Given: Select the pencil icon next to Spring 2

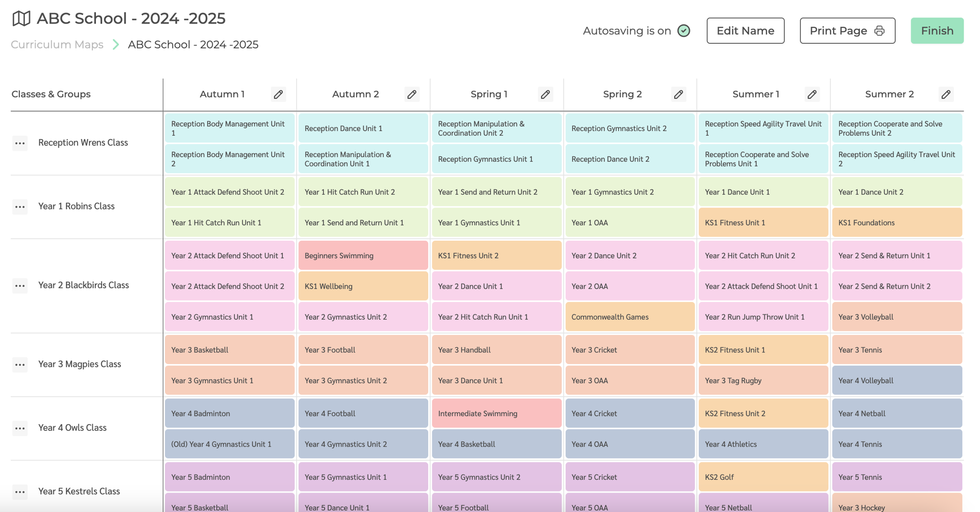Looking at the screenshot, I should 679,94.
